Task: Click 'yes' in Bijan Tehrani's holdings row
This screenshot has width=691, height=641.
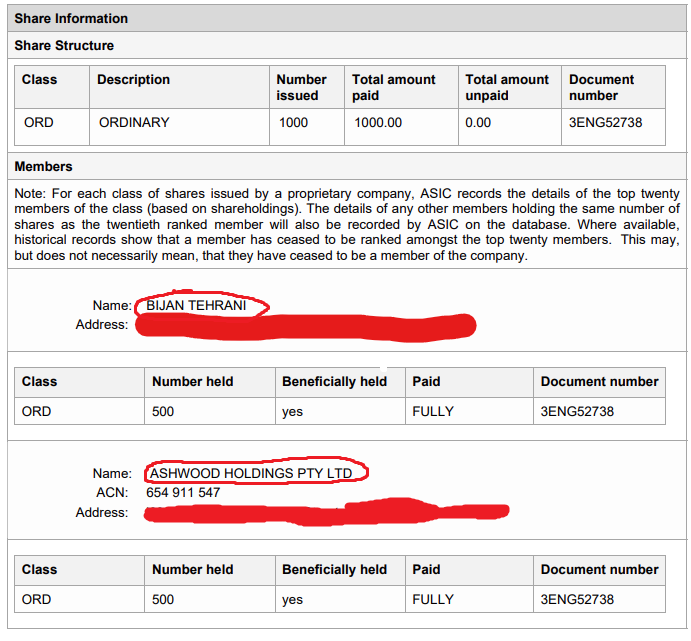Action: (292, 412)
